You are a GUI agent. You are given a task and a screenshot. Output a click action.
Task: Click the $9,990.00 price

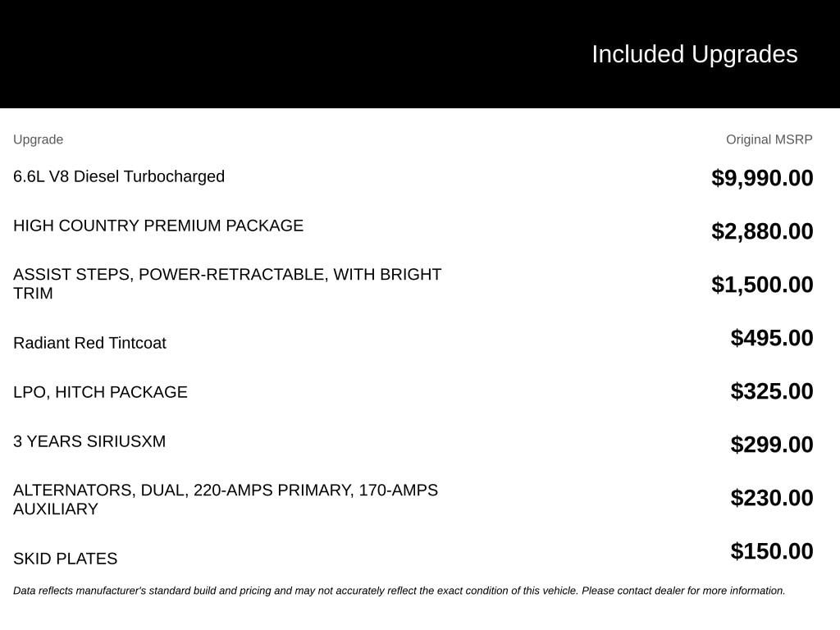[762, 178]
